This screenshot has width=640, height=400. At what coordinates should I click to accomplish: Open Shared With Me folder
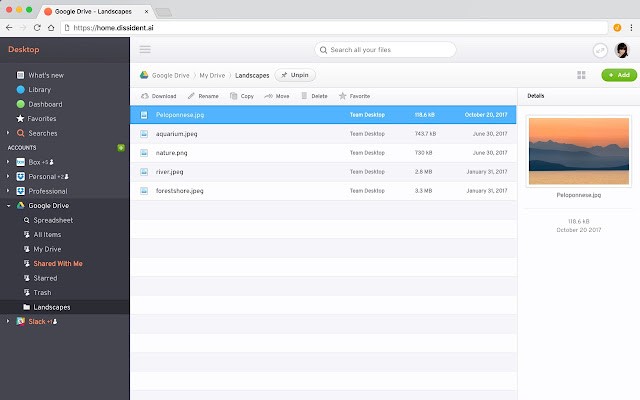point(58,263)
